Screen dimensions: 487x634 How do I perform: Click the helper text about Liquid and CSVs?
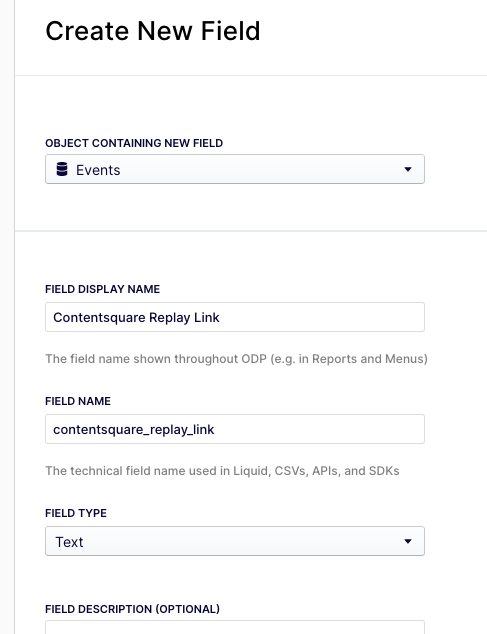pos(222,471)
